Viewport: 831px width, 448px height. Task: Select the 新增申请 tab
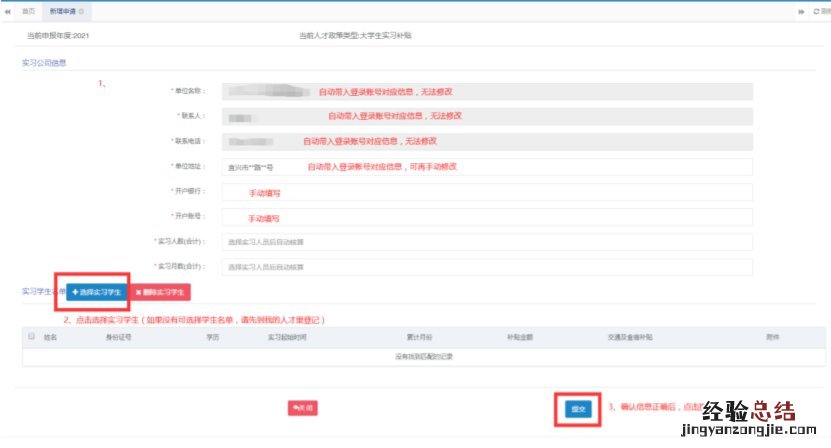point(62,10)
